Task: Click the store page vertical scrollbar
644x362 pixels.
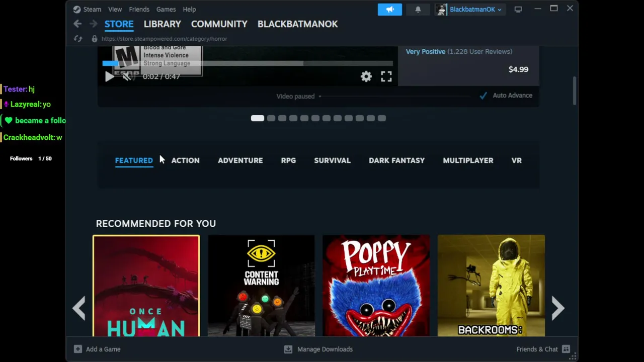Action: point(574,92)
